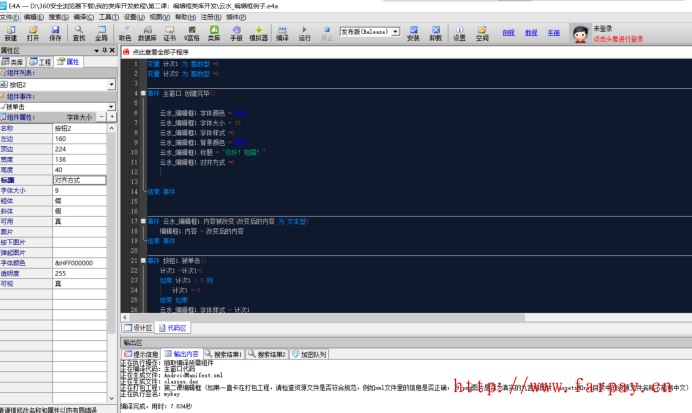Collapse the 事件 主窗口.创建完毕 code block
Image resolution: width=692 pixels, height=413 pixels.
point(142,92)
